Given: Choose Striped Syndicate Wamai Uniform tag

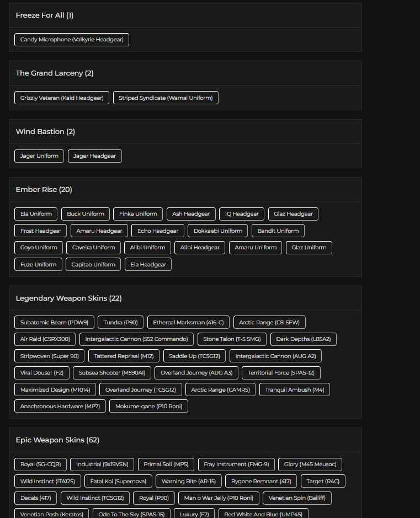Looking at the screenshot, I should point(166,98).
